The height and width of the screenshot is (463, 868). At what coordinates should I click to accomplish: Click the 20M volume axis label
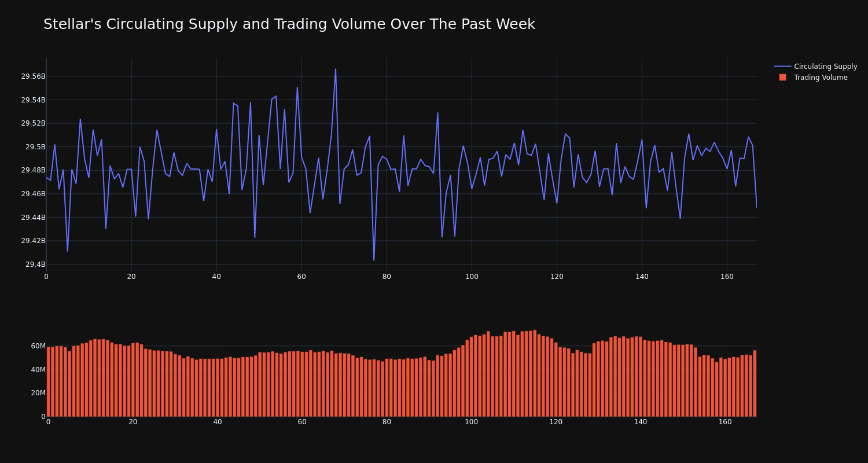(38, 393)
